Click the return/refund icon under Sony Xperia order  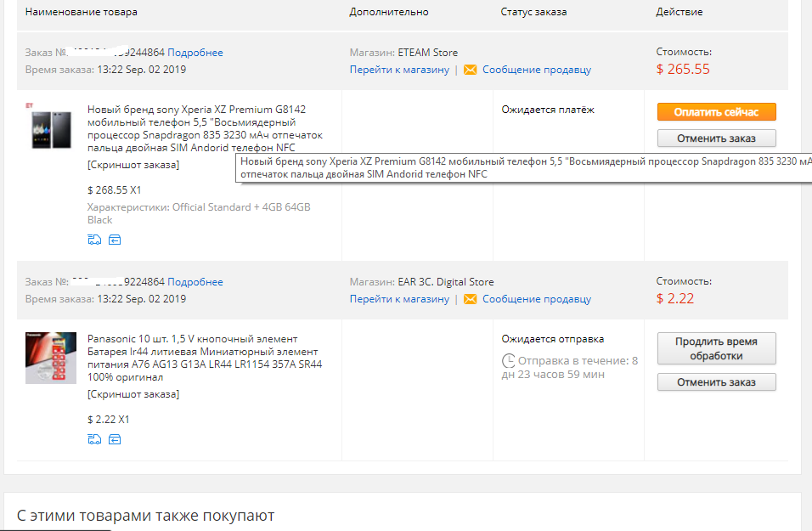tap(115, 240)
